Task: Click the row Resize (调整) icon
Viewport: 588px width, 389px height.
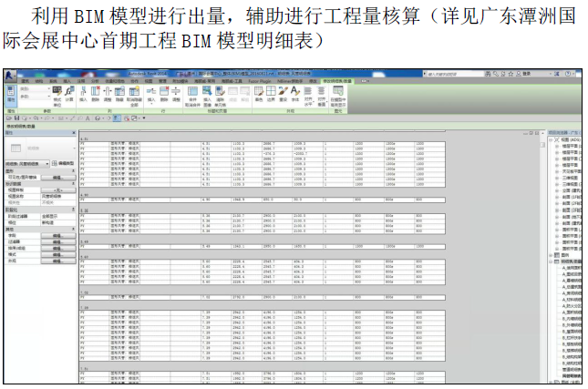Action: 176,94
